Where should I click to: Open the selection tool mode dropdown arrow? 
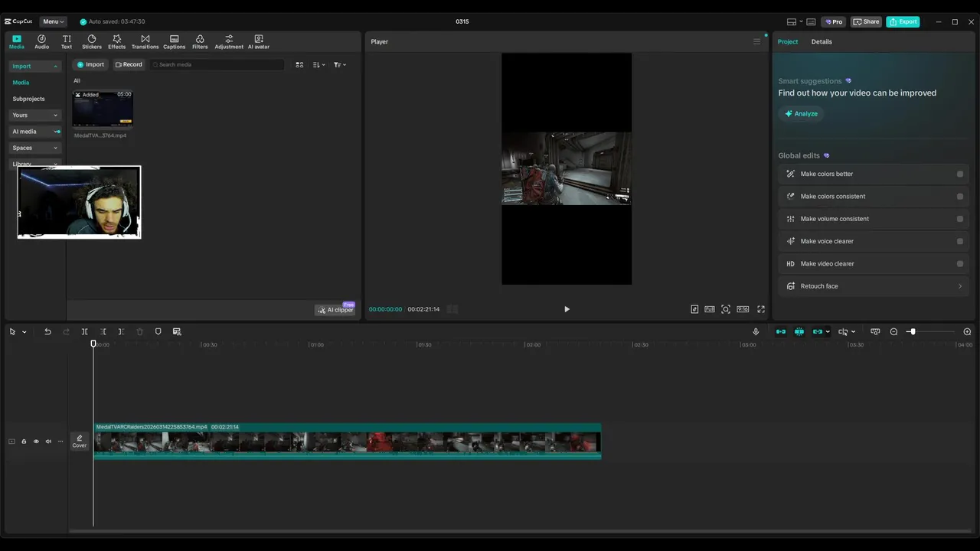click(x=24, y=332)
